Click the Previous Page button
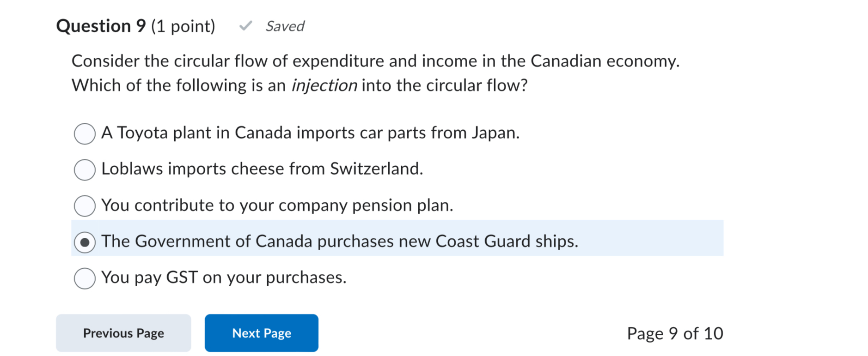This screenshot has height=356, width=868. point(123,333)
